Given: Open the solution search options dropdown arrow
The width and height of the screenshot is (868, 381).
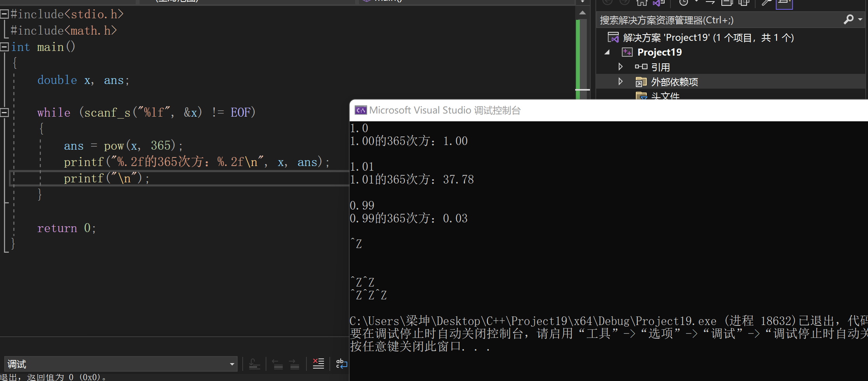Looking at the screenshot, I should (x=860, y=19).
